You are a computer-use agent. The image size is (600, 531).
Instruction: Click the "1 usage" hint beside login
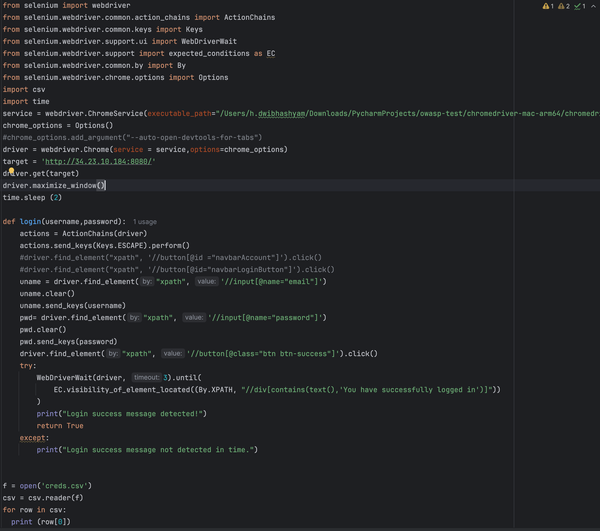click(x=144, y=221)
